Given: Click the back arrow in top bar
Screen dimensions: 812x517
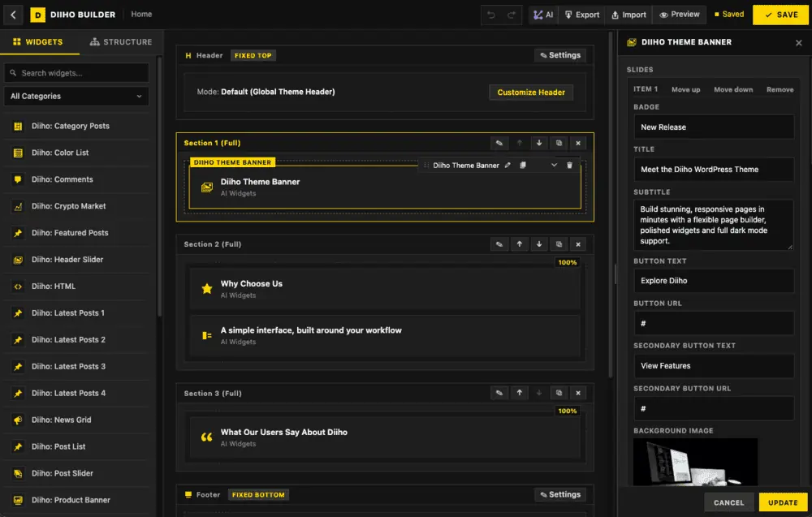Looking at the screenshot, I should (x=14, y=15).
